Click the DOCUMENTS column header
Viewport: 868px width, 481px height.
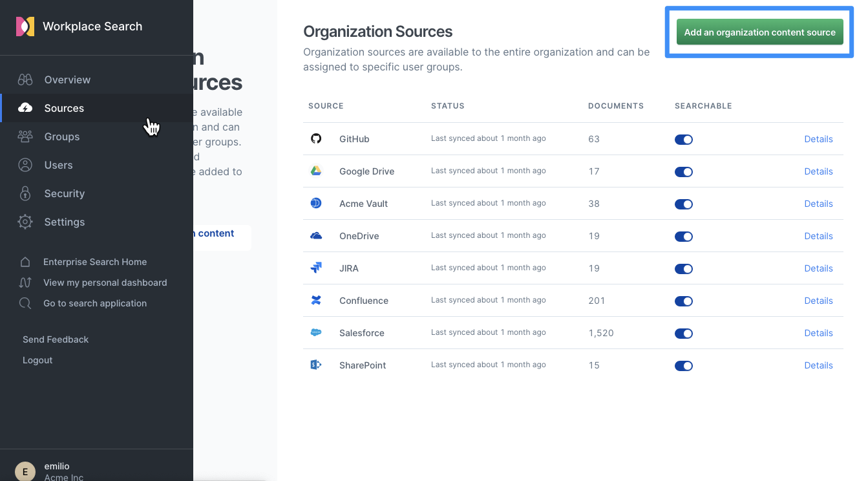point(616,106)
